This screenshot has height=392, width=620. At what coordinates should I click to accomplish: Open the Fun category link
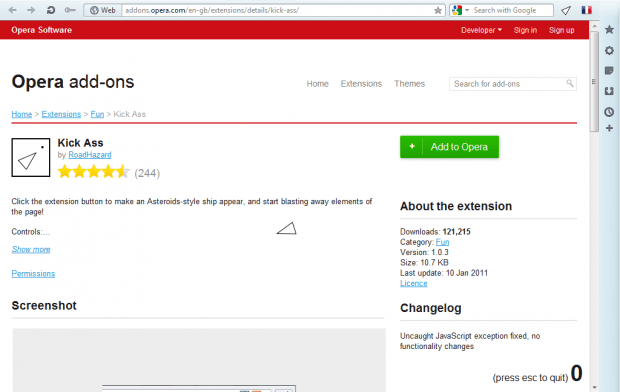tap(442, 242)
